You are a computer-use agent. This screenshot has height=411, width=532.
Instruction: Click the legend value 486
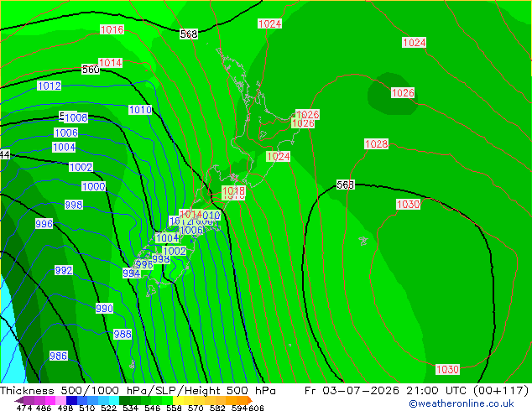(43, 408)
